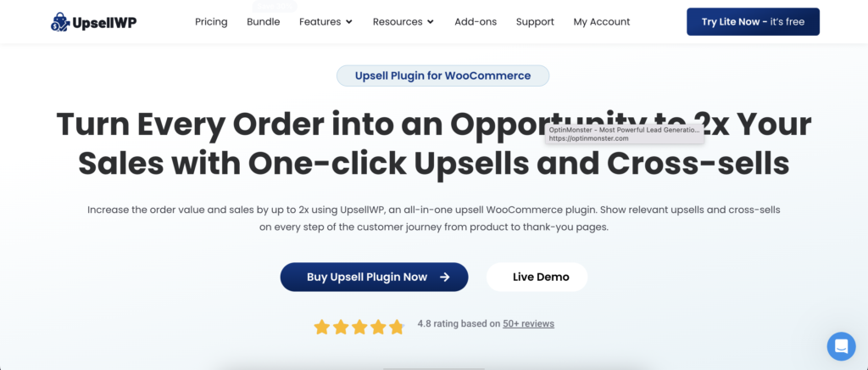
Task: Expand the Resources dropdown chevron
Action: coord(431,22)
